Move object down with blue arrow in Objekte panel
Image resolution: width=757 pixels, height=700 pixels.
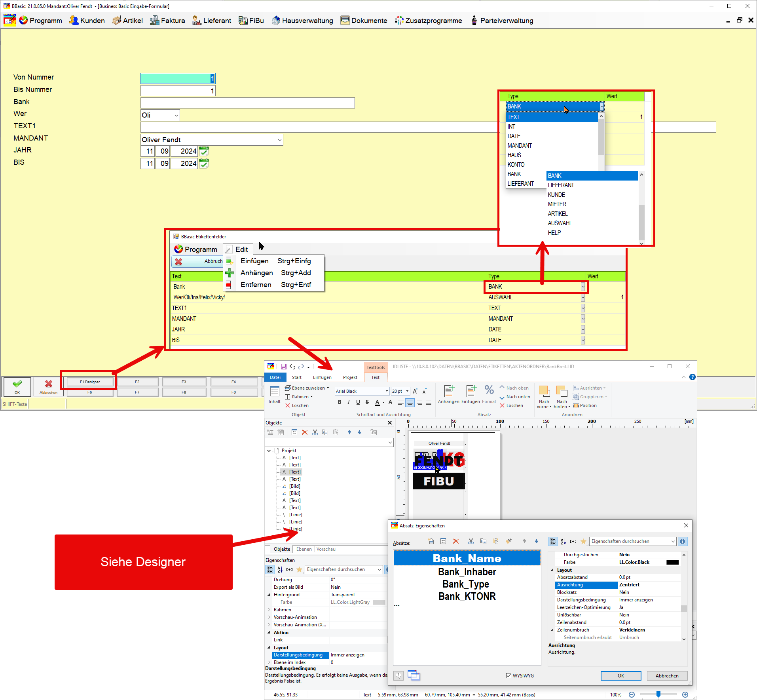(360, 432)
